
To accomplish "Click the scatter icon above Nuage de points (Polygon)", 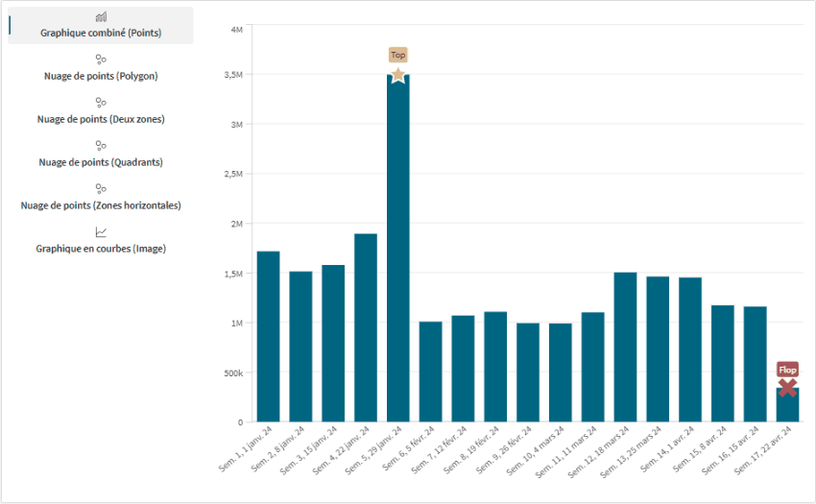I will point(101,60).
